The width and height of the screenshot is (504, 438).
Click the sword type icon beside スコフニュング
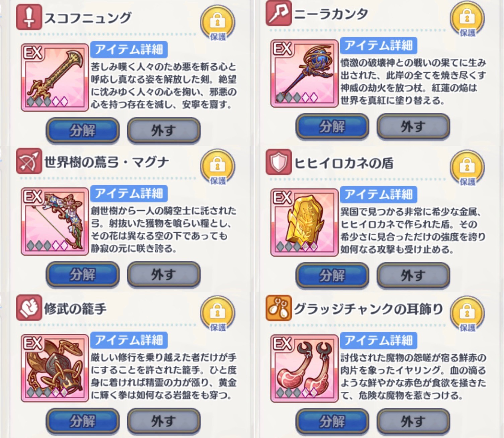(x=29, y=17)
